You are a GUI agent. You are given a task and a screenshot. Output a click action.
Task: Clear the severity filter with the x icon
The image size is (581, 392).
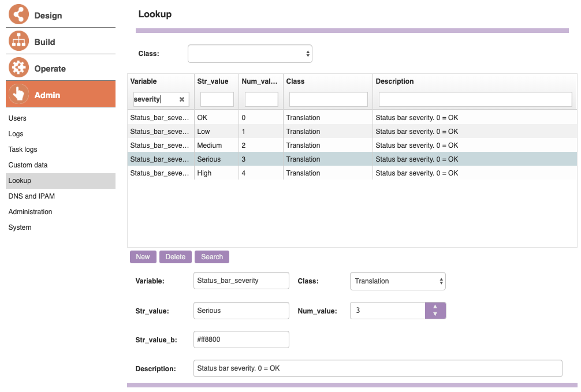coord(182,99)
